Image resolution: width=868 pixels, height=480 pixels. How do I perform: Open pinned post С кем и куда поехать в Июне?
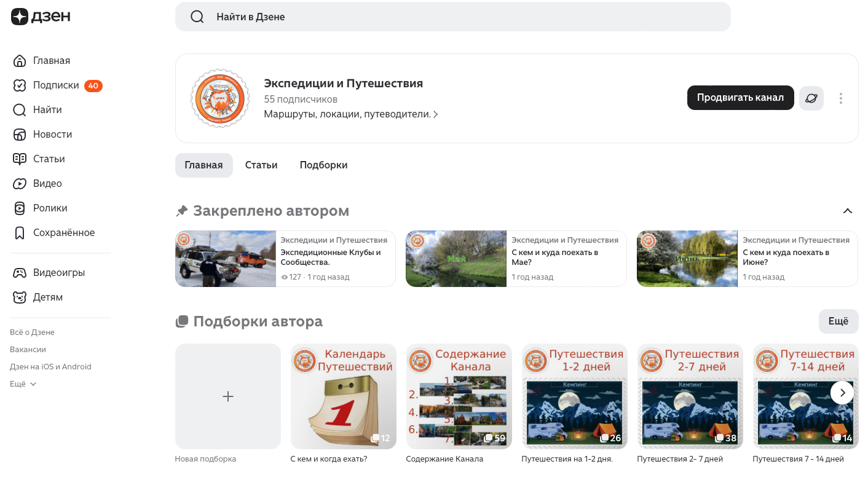748,259
